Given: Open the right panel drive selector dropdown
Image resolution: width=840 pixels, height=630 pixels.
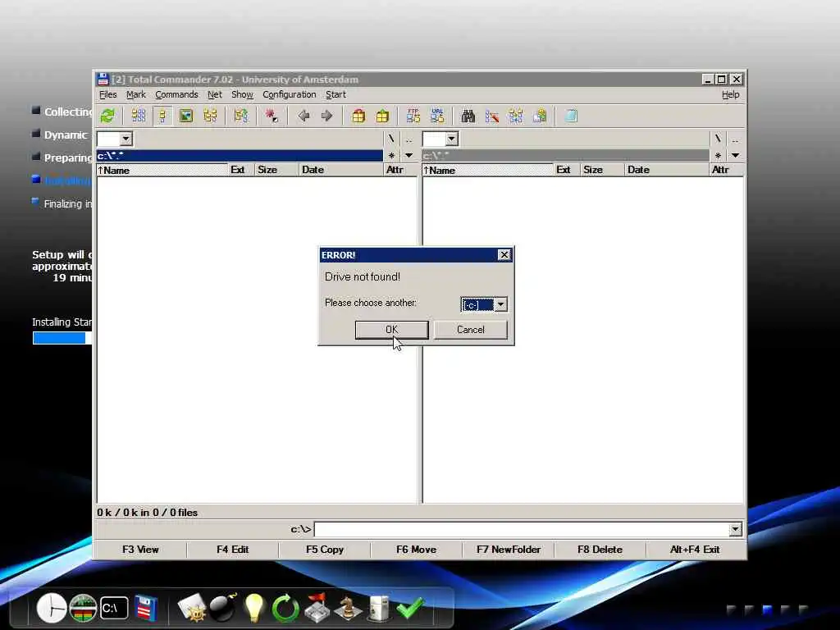Looking at the screenshot, I should (452, 139).
